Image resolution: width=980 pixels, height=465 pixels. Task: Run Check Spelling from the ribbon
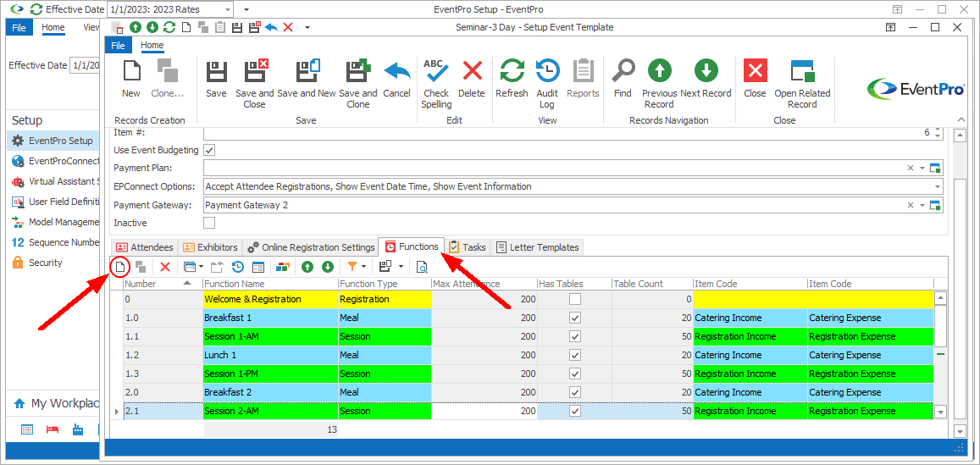436,83
